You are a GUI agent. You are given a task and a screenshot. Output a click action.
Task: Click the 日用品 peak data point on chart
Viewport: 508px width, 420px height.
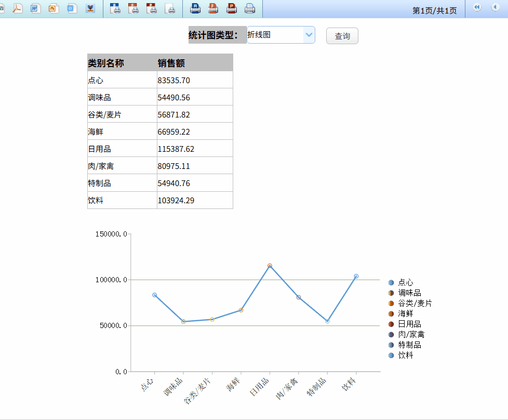pyautogui.click(x=270, y=266)
